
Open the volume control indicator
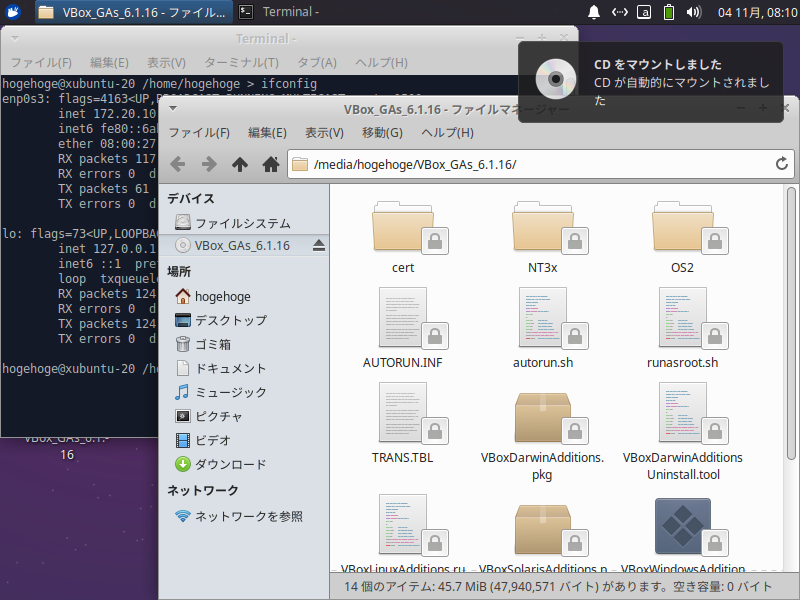click(x=694, y=12)
